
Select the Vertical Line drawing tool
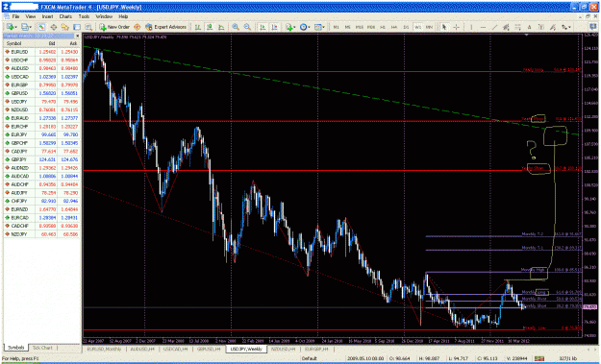471,27
